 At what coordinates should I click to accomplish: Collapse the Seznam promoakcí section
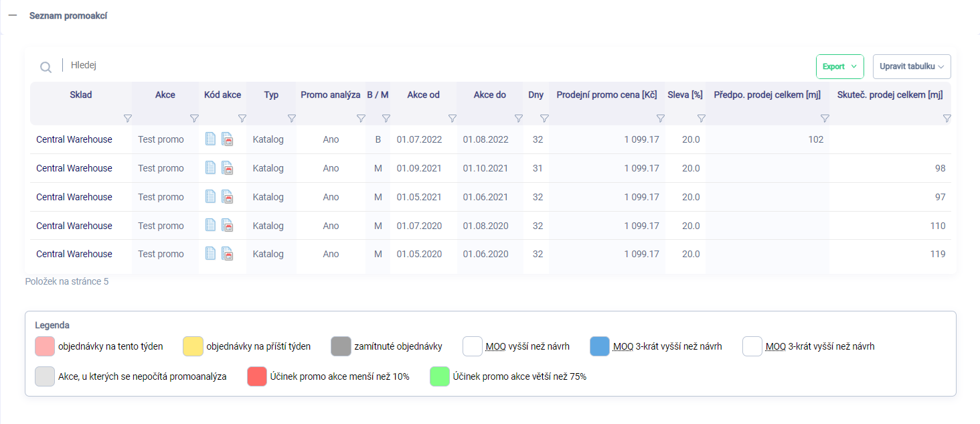12,15
